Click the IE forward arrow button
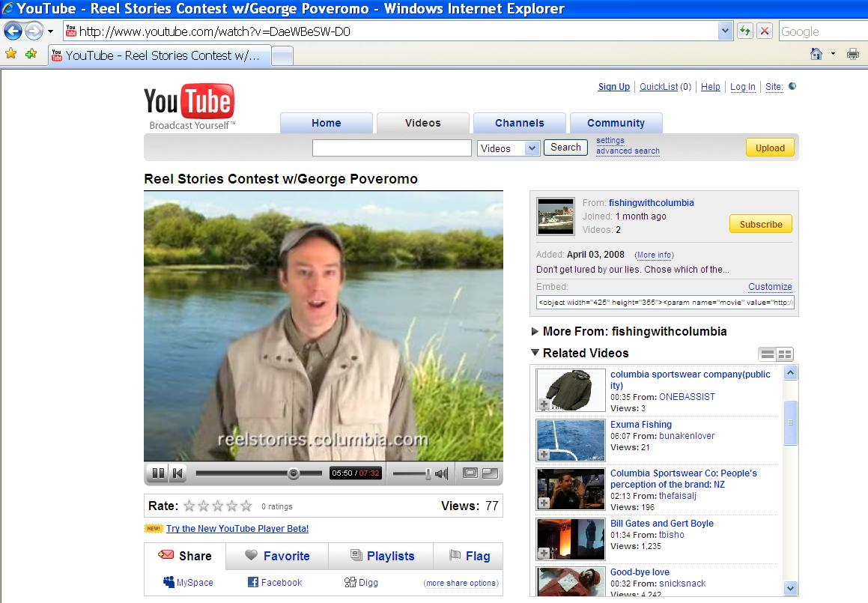The image size is (868, 603). coord(34,31)
